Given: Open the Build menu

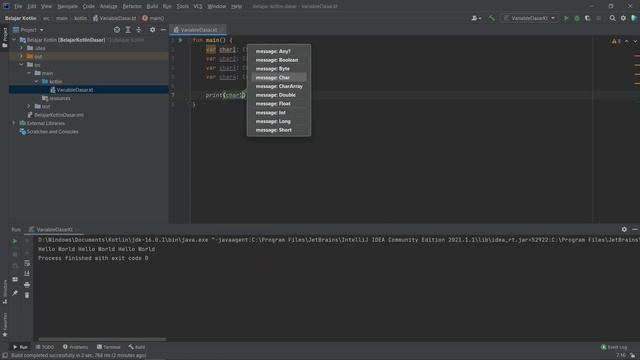Looking at the screenshot, I should coord(152,6).
